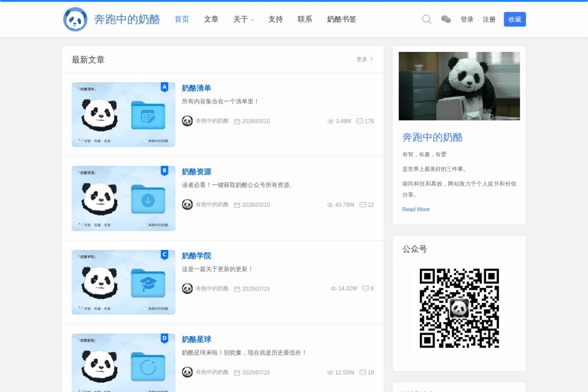Click the views eye icon beside 12.55W
Viewport: 588px width, 392px height.
coord(330,373)
